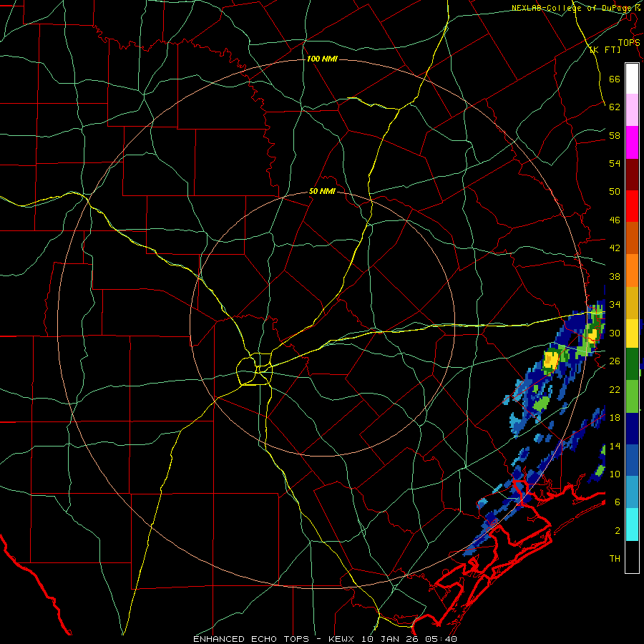Click the legend value "2"
The width and height of the screenshot is (644, 644).
tap(618, 531)
